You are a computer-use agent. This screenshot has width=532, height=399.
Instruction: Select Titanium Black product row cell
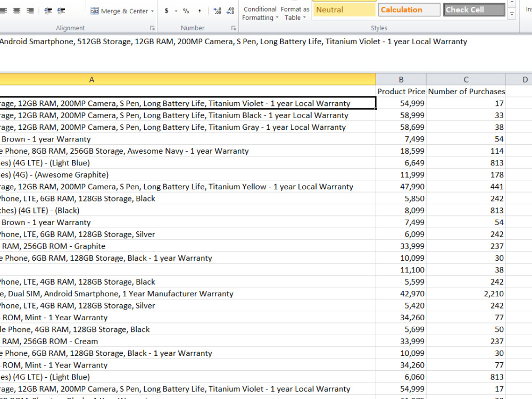coord(188,115)
